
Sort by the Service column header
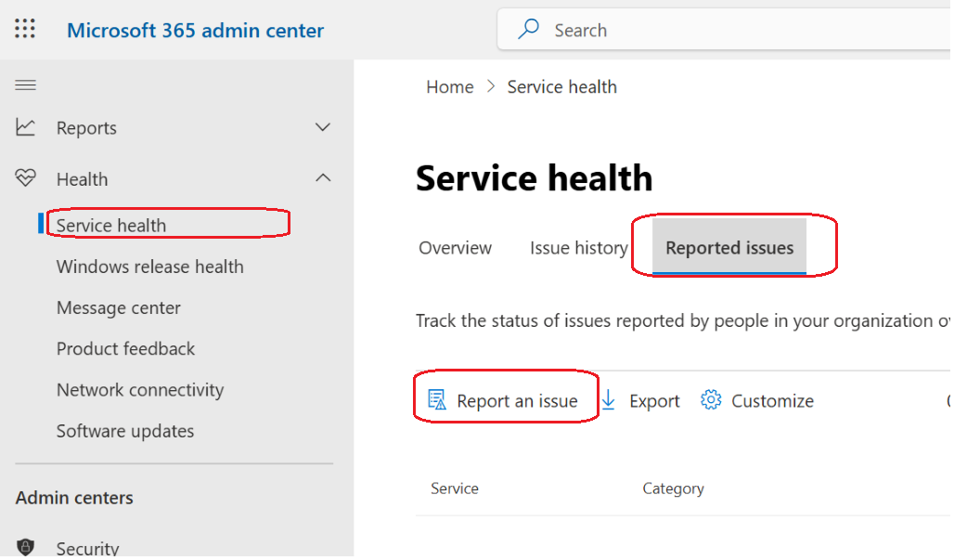(x=455, y=488)
